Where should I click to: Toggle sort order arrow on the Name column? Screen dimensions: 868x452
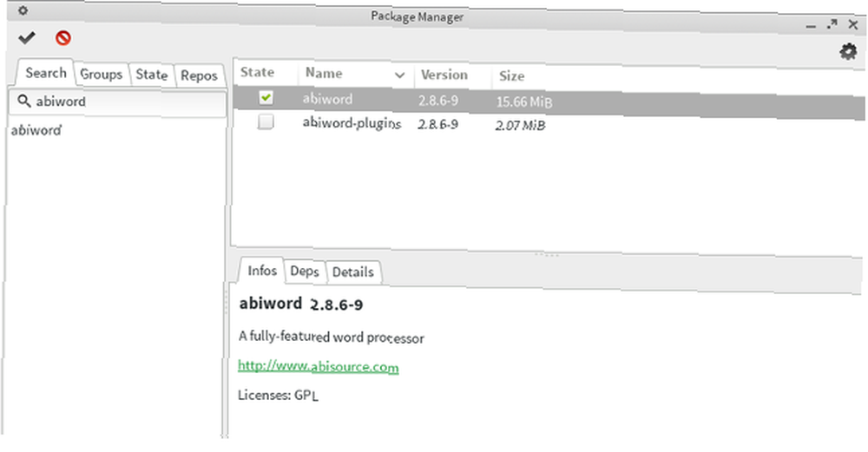click(x=399, y=75)
